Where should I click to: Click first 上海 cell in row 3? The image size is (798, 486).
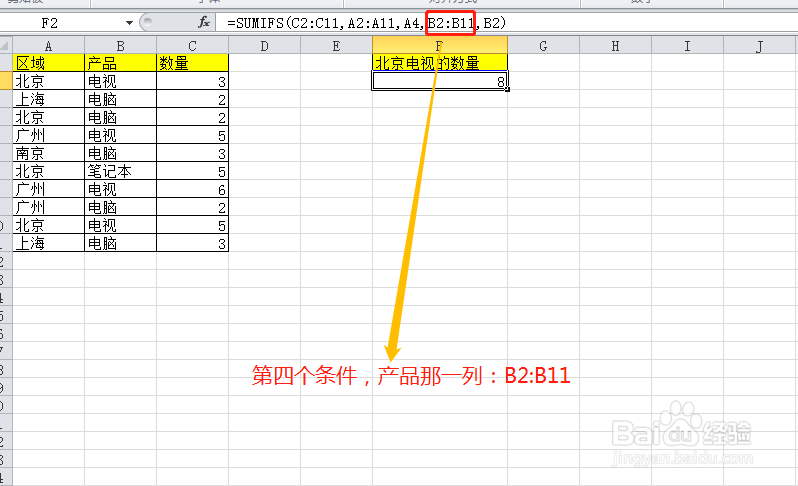(x=48, y=99)
